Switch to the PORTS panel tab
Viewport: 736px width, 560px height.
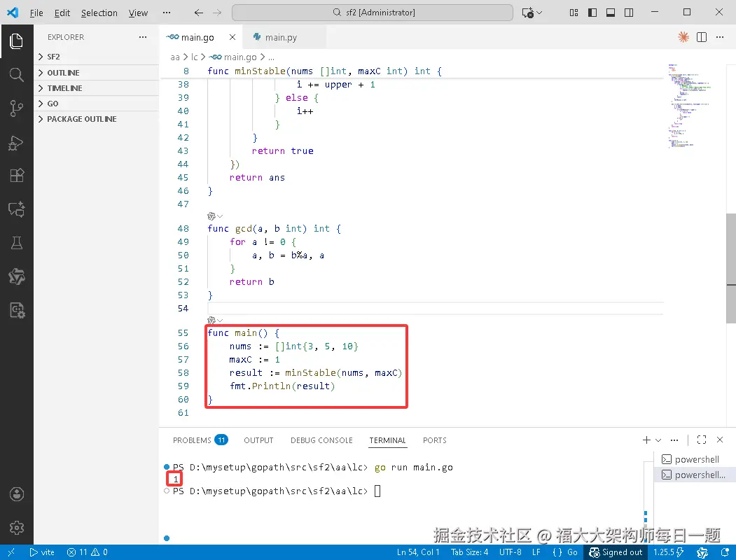435,440
